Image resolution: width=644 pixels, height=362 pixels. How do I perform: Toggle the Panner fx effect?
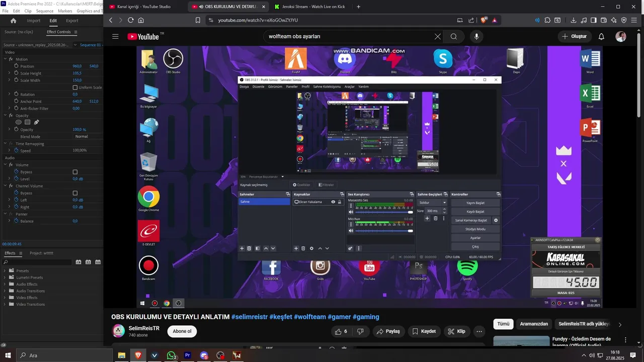pyautogui.click(x=11, y=214)
